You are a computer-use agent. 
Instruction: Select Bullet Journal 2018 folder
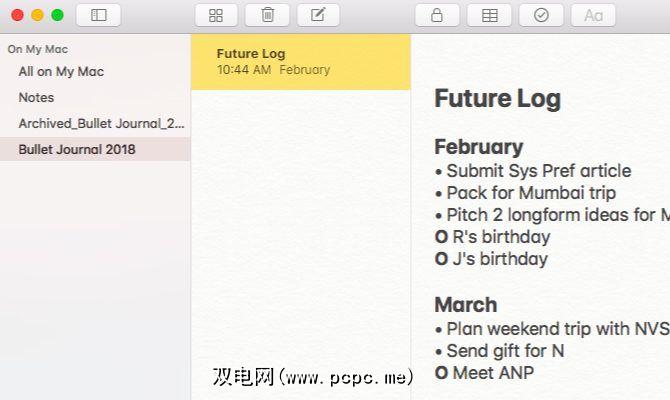point(77,150)
